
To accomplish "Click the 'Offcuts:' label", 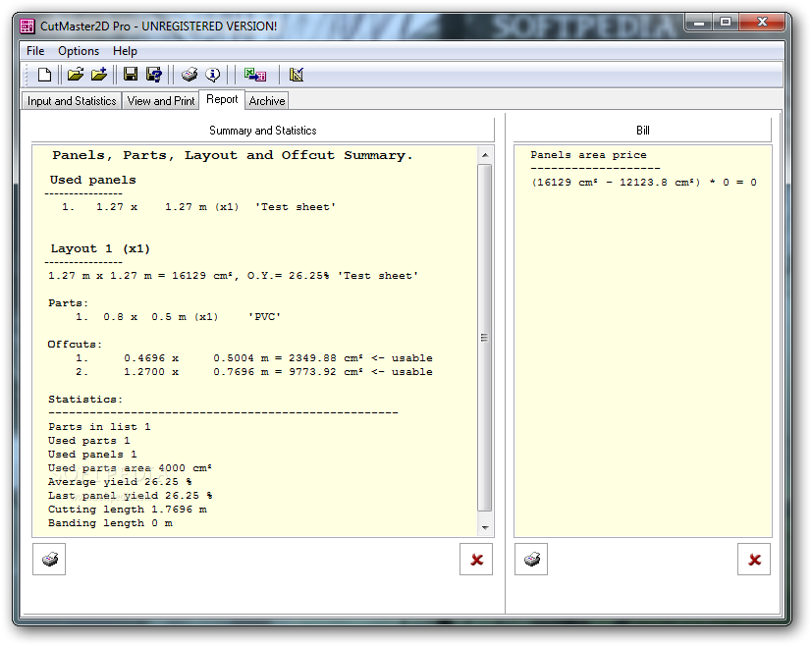I will click(75, 345).
